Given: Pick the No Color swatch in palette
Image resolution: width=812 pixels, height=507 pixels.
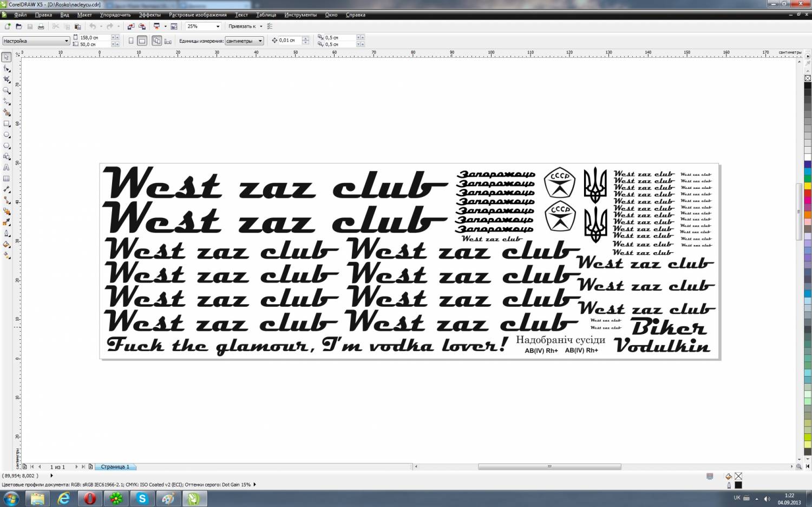Looking at the screenshot, I should click(x=808, y=78).
